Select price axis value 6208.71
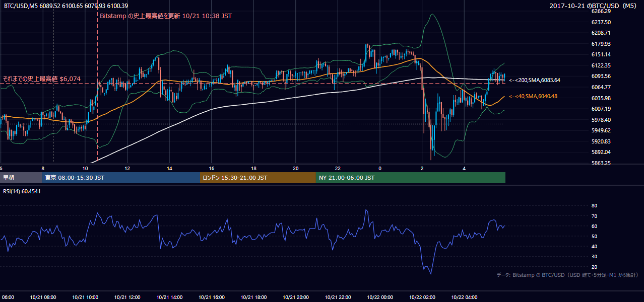 (601, 33)
